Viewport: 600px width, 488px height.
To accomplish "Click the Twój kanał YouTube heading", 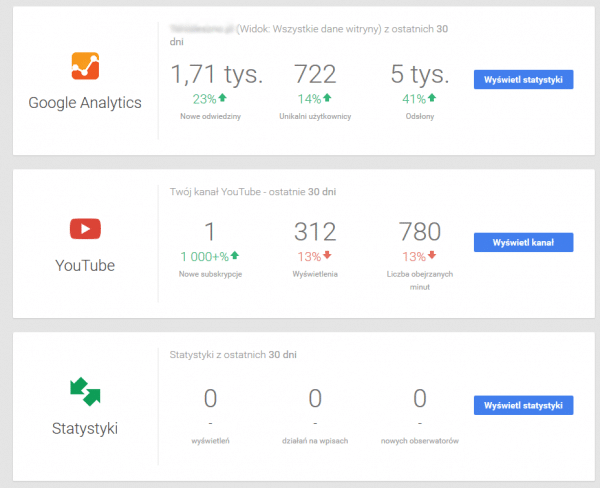I will (x=253, y=192).
